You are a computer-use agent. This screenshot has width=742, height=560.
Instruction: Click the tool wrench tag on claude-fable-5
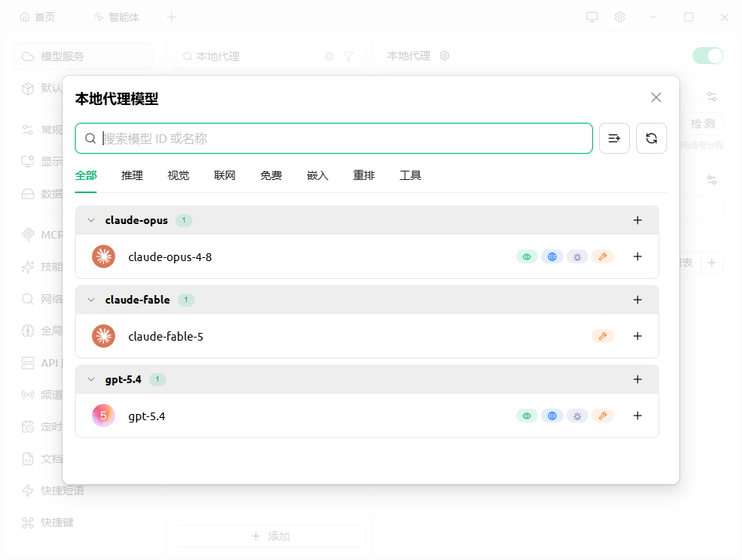[602, 336]
